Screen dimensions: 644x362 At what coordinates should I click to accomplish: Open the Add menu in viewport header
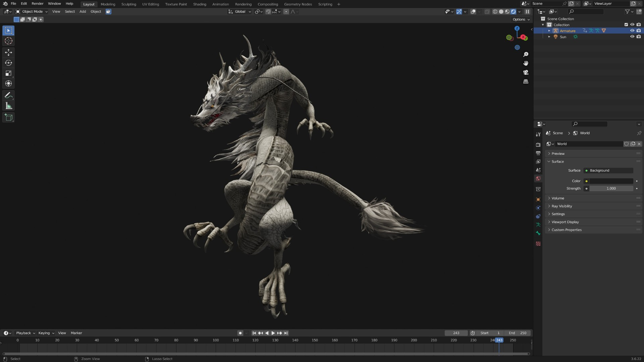point(83,11)
